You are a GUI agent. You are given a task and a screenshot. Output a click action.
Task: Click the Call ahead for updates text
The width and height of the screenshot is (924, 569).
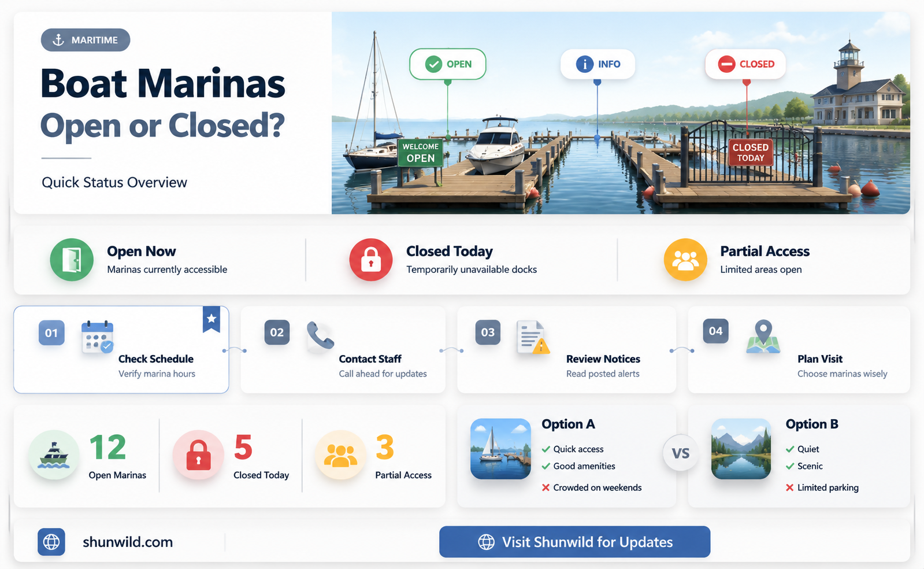[383, 374]
